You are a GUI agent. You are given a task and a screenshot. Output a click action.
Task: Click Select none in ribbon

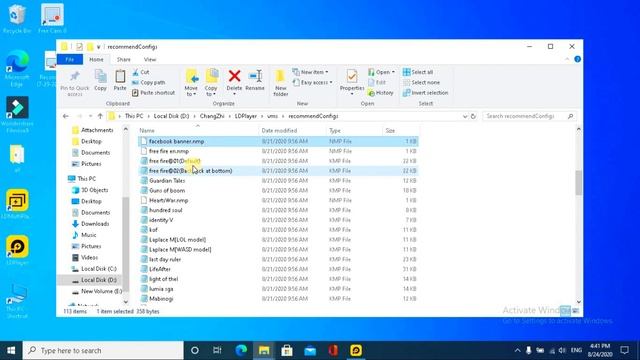pos(421,82)
